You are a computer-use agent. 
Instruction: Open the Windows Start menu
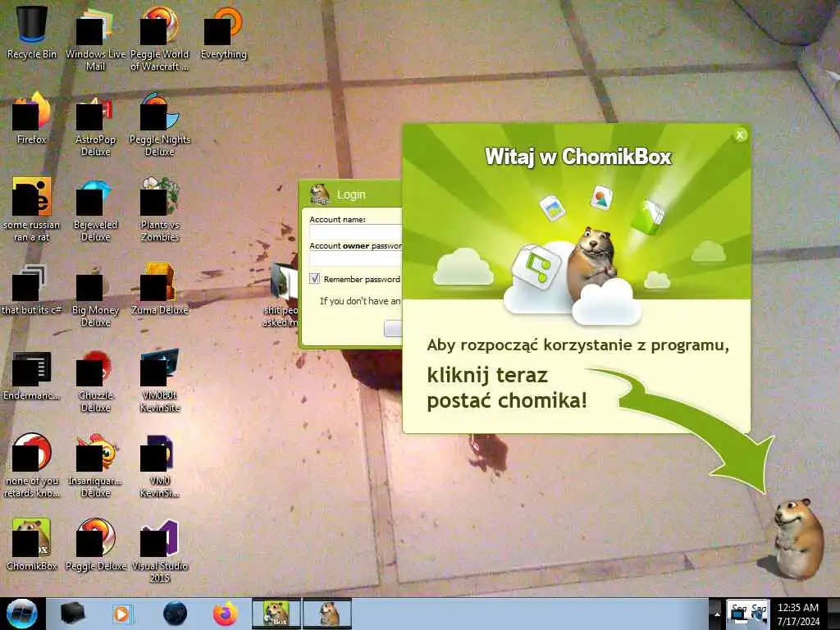pyautogui.click(x=22, y=614)
